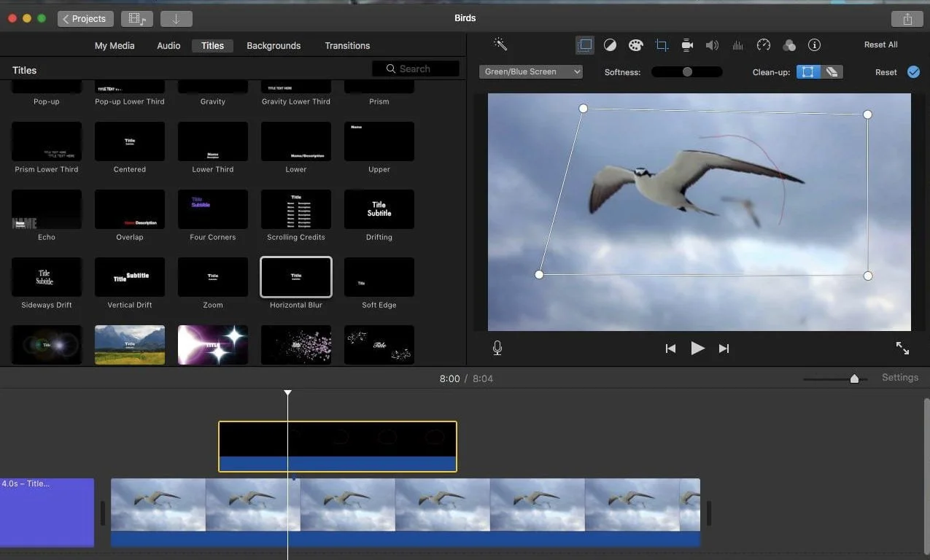The width and height of the screenshot is (930, 560).
Task: Click the voiceover microphone icon
Action: click(497, 349)
